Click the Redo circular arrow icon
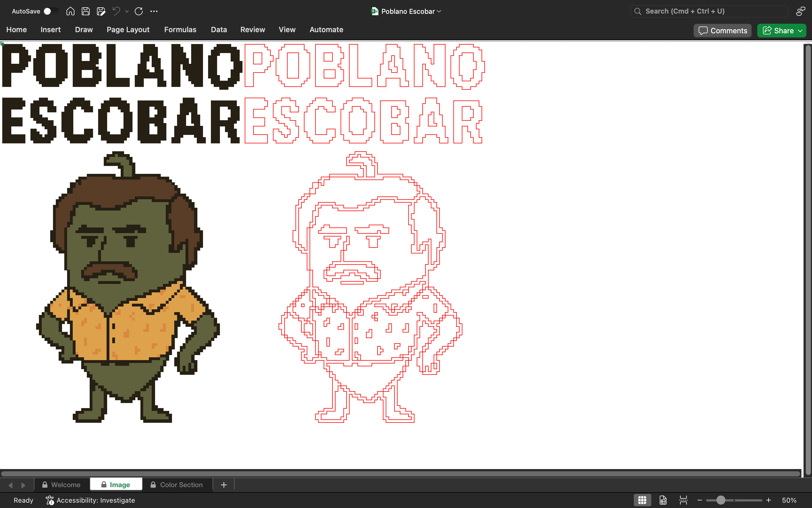The image size is (812, 508). tap(139, 11)
